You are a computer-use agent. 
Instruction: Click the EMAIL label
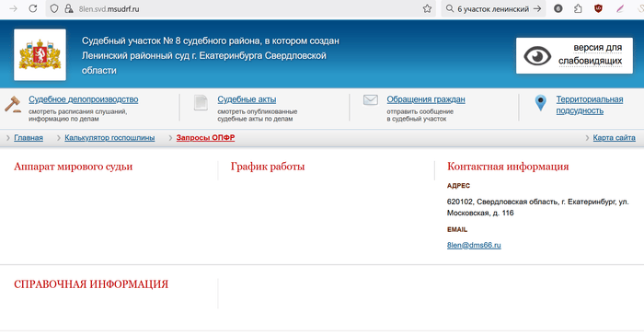point(457,229)
